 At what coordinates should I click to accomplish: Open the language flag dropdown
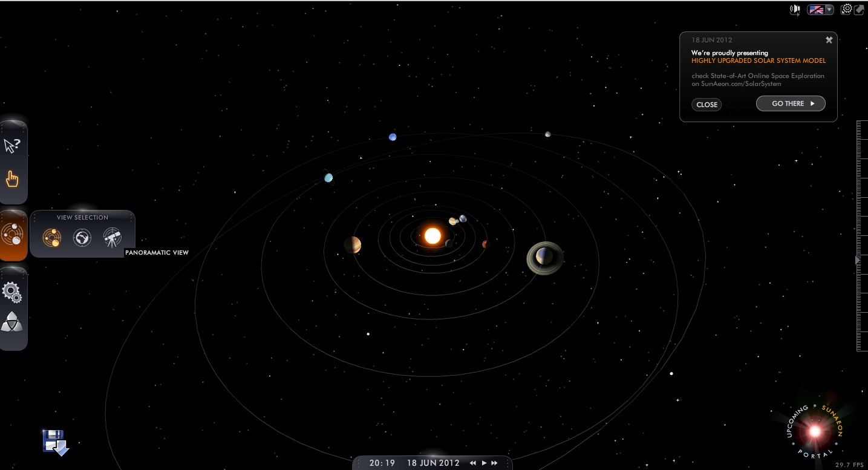click(x=821, y=10)
